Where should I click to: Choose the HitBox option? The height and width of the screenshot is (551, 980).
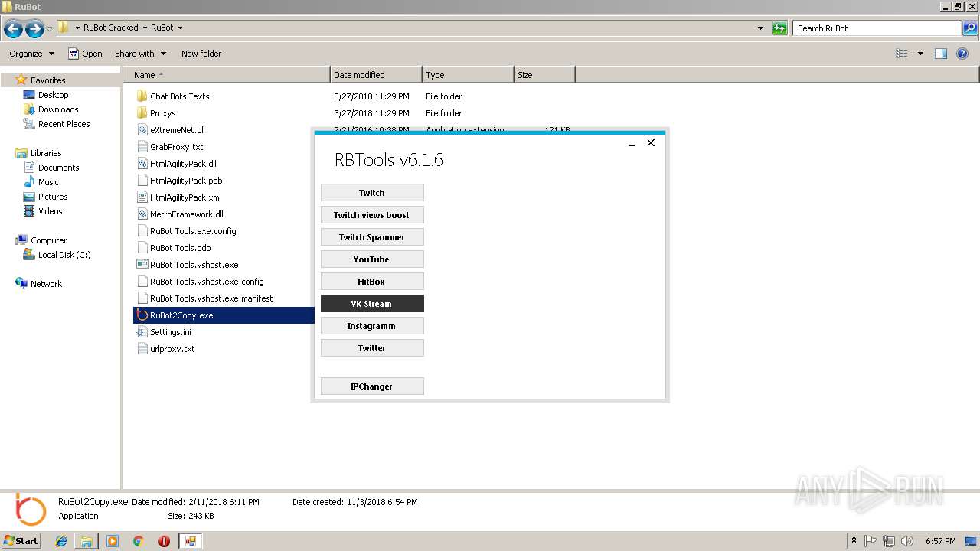(x=372, y=282)
